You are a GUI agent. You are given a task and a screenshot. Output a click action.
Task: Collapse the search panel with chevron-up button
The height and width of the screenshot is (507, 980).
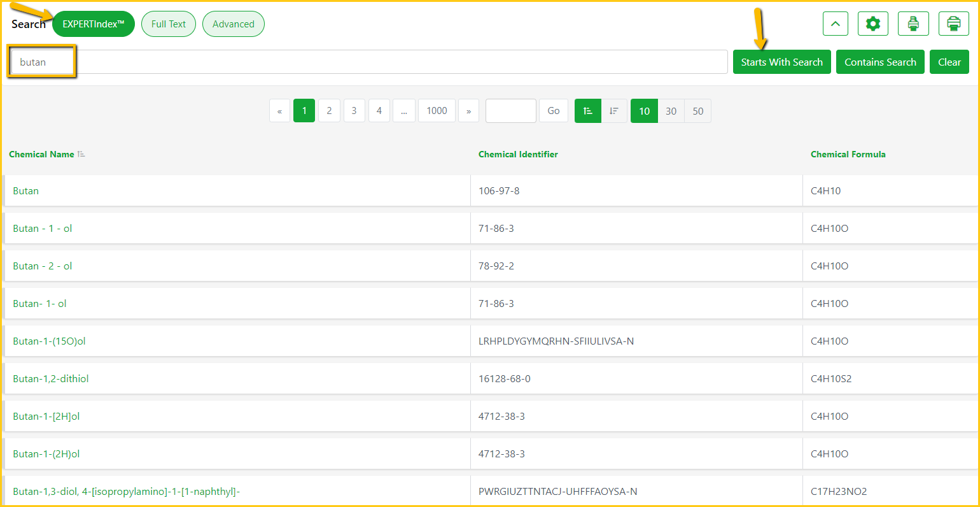point(835,24)
